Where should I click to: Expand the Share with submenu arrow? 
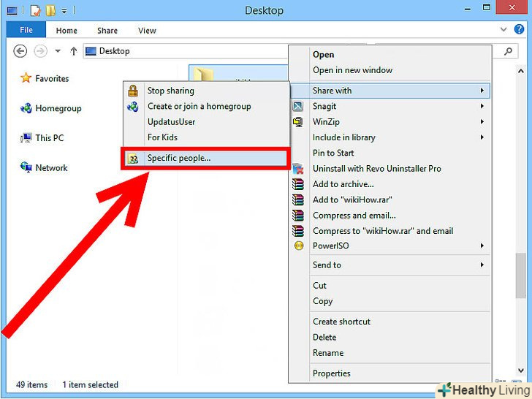pyautogui.click(x=482, y=91)
